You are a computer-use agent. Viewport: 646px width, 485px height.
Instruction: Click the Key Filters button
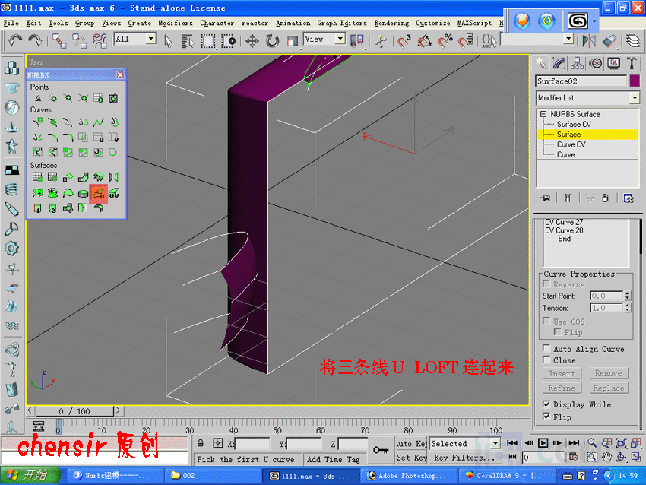click(465, 458)
